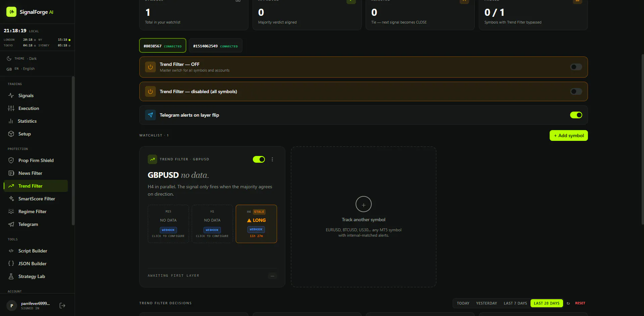Click the Execution sliders icon
Image resolution: width=644 pixels, height=316 pixels.
pos(11,108)
